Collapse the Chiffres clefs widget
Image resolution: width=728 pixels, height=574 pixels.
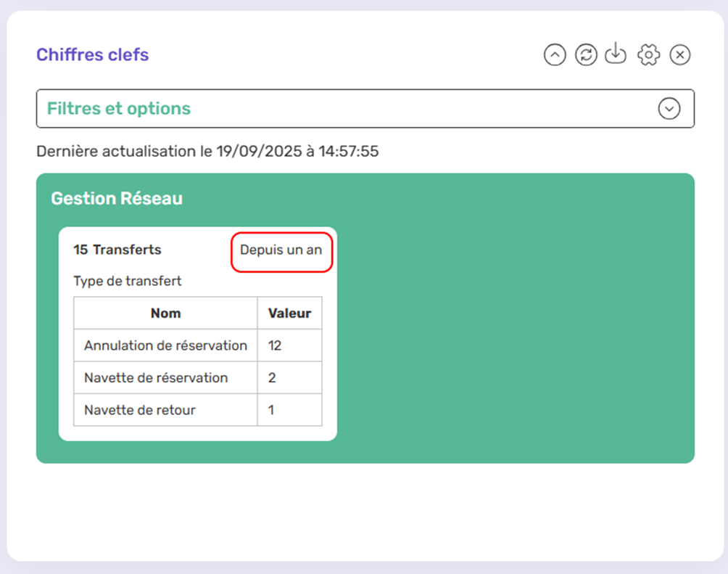click(555, 55)
